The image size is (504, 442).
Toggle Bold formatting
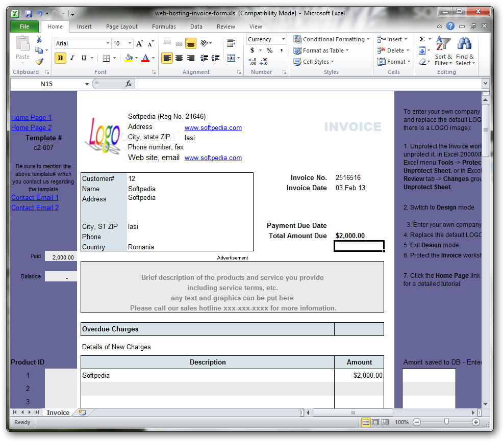pyautogui.click(x=60, y=58)
